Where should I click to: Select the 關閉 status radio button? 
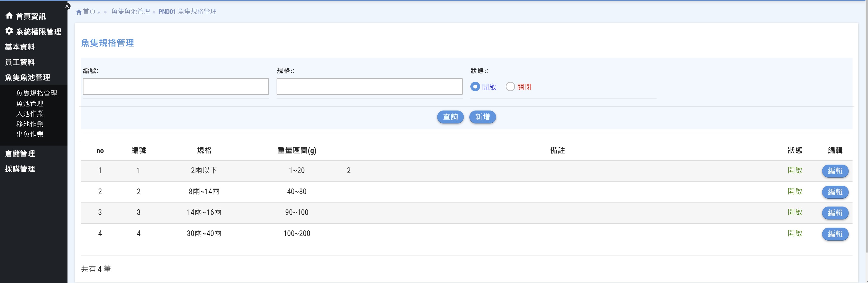510,87
